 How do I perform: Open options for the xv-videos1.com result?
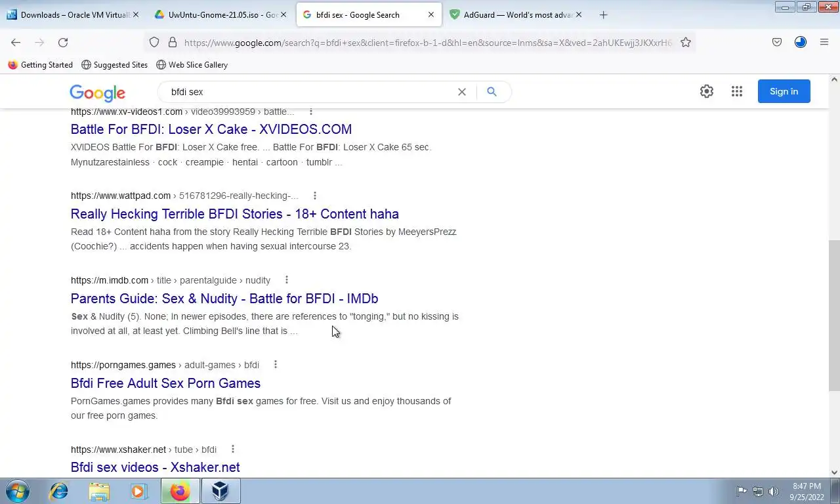pos(311,112)
